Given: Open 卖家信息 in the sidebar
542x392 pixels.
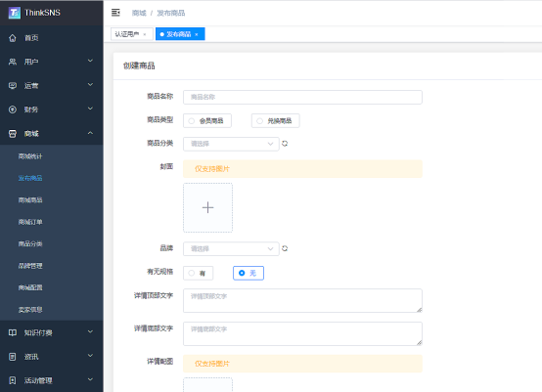Looking at the screenshot, I should [x=30, y=310].
